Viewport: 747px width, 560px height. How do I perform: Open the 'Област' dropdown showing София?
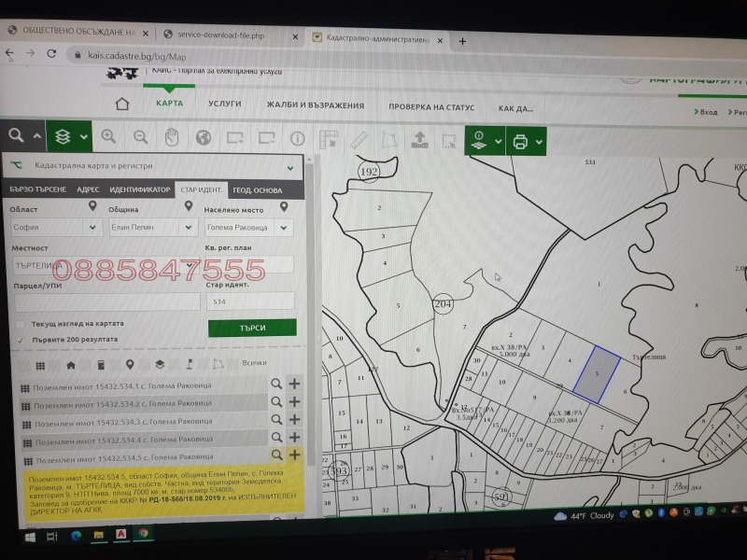pyautogui.click(x=54, y=227)
